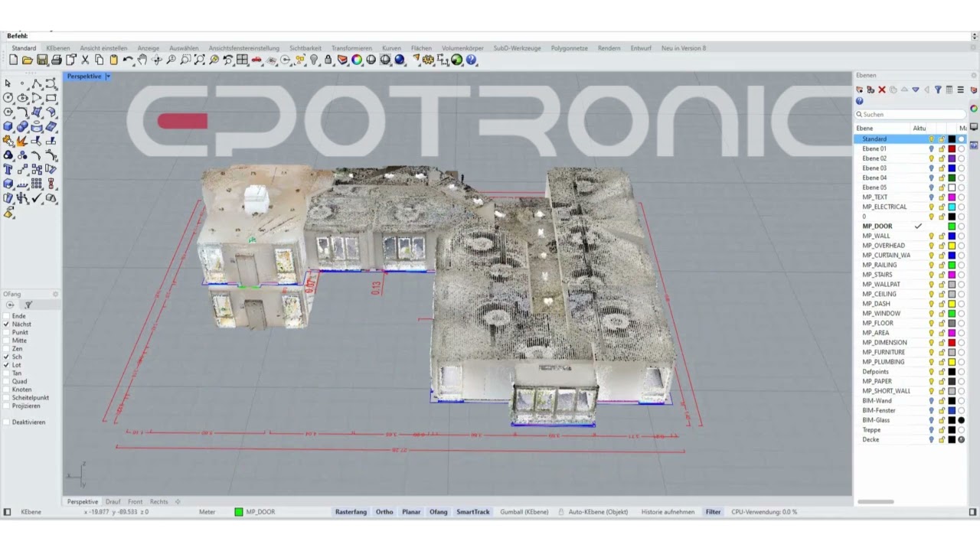Viewport: 980px width, 551px height.
Task: Delete layer with red X icon
Action: 882,90
